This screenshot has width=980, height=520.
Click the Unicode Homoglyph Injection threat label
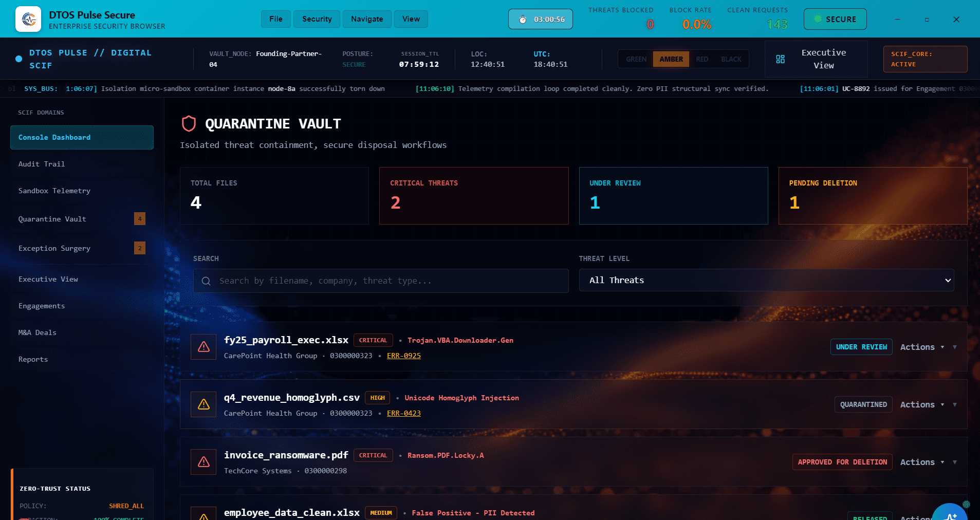pos(461,398)
